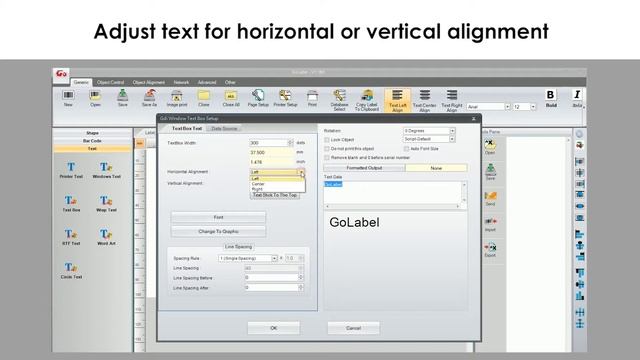Click the Save icon in the Generic ribbon
This screenshot has width=640, height=360.
(122, 98)
